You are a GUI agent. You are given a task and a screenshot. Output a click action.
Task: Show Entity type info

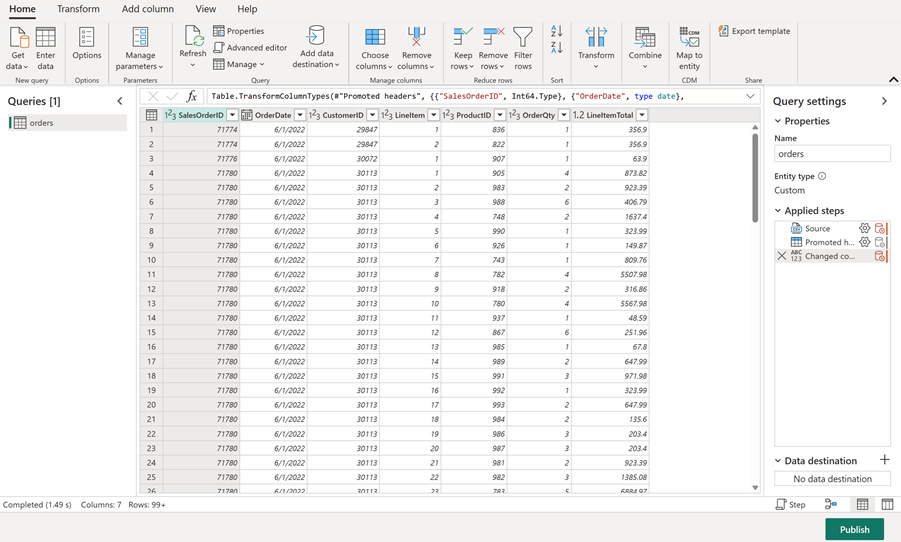pyautogui.click(x=822, y=176)
